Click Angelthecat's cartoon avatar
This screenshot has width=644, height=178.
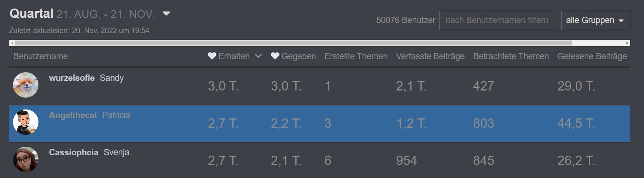tap(26, 122)
